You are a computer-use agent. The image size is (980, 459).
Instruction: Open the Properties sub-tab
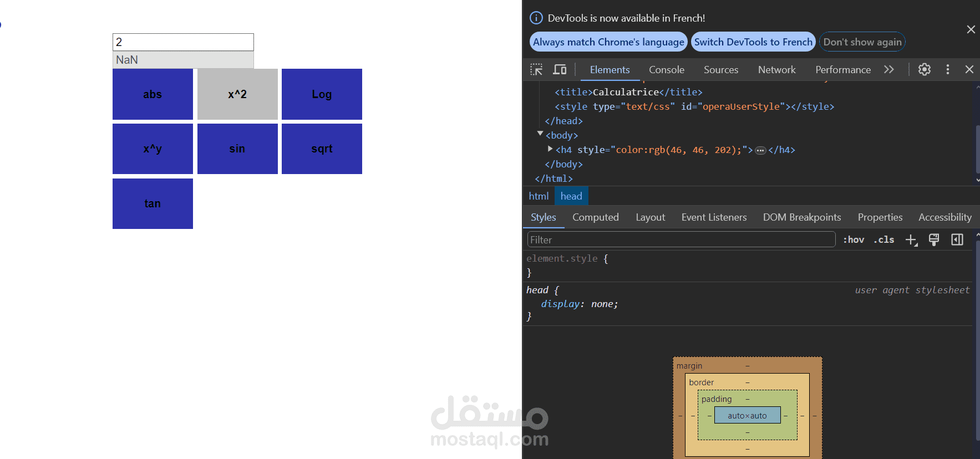tap(880, 217)
